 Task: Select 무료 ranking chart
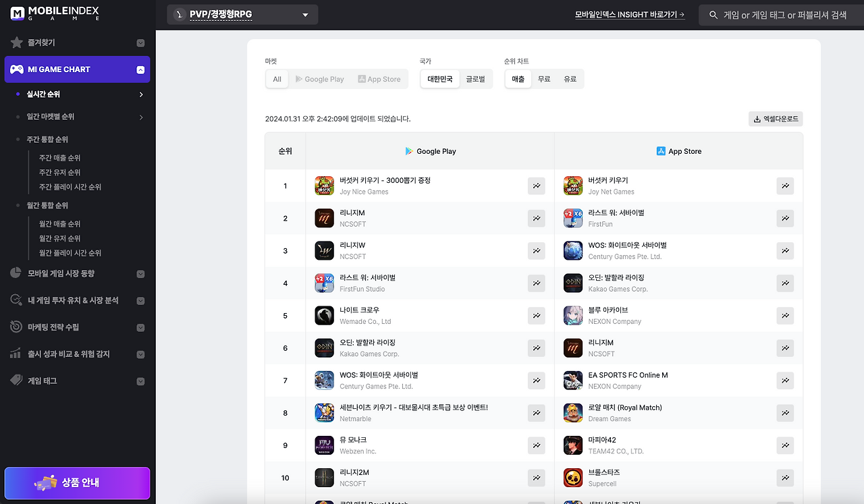click(544, 79)
